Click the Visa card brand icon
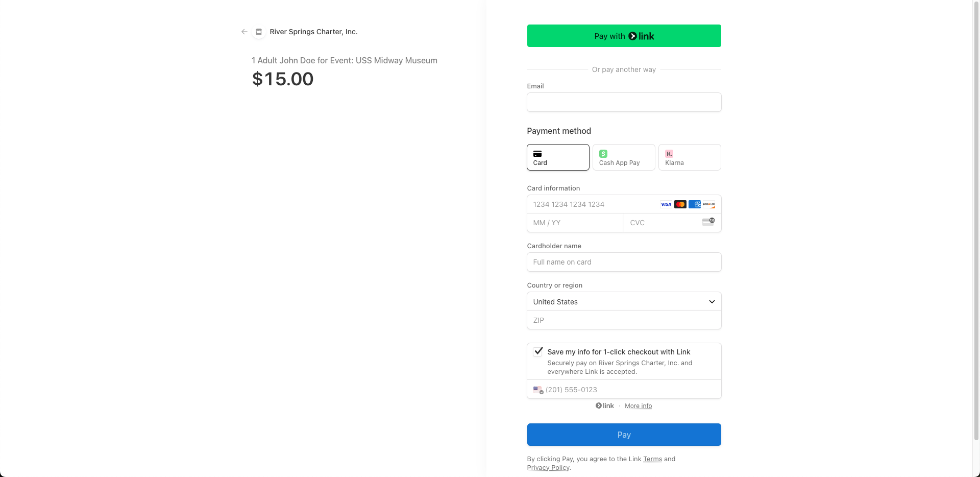Image resolution: width=980 pixels, height=477 pixels. [x=666, y=204]
